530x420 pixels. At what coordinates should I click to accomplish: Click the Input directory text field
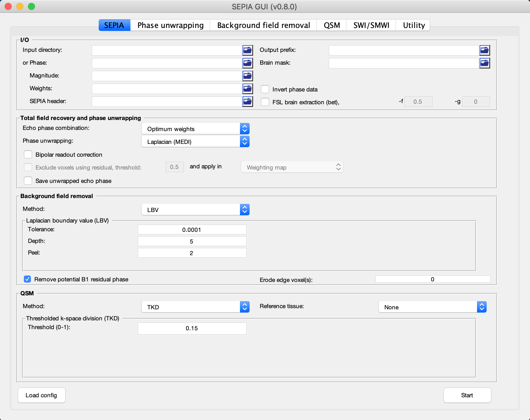167,50
